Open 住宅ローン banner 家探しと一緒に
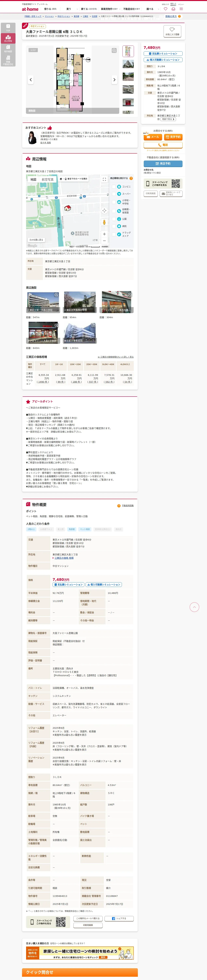Screen dimensions: 207x980 click(x=80, y=953)
